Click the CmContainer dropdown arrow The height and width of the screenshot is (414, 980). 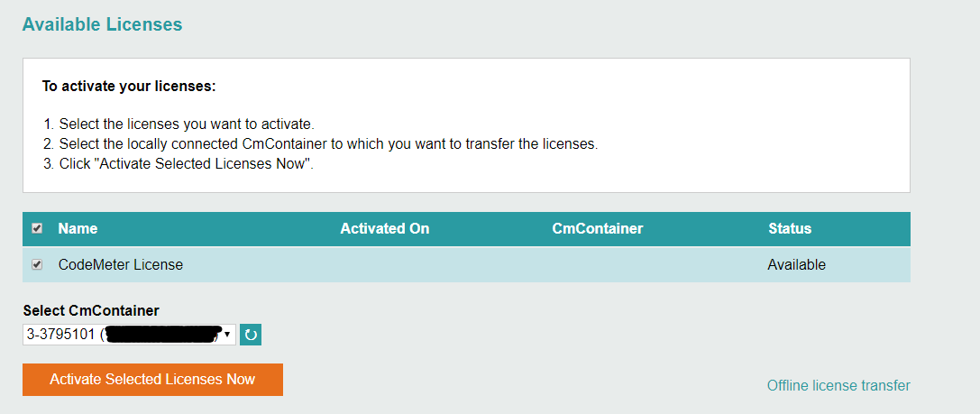(x=228, y=335)
